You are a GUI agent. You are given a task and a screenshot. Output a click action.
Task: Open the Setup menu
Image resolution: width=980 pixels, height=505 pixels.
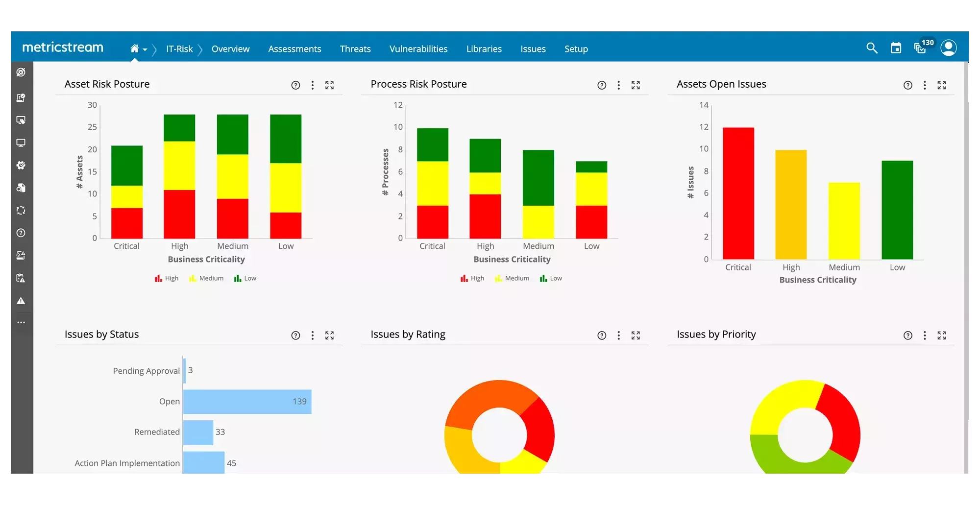coord(576,49)
